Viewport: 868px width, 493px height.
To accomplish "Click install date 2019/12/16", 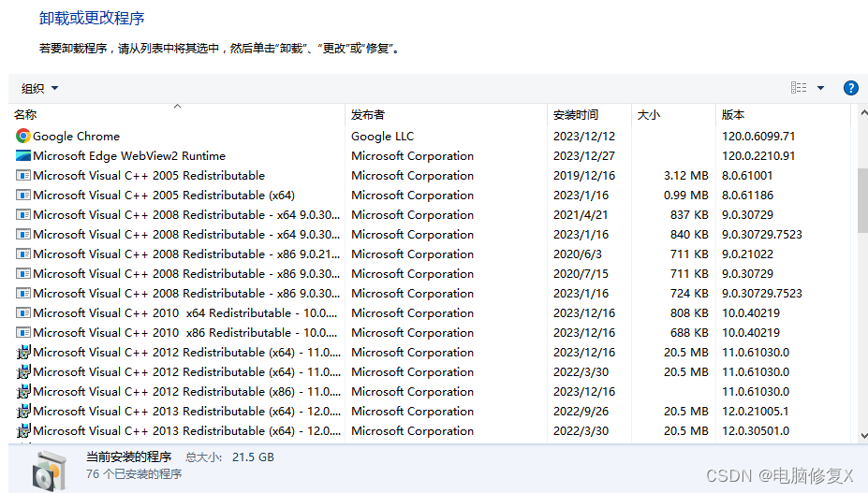I will pyautogui.click(x=584, y=175).
